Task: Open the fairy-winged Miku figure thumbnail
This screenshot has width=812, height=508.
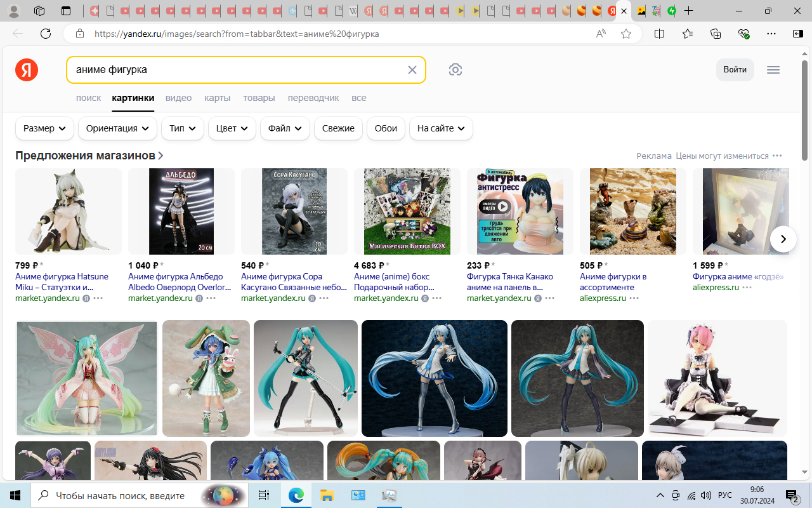Action: click(x=86, y=378)
